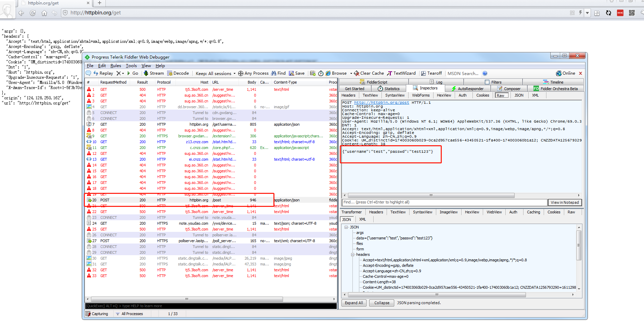644x336 pixels.
Task: Select the response Transformer tab
Action: pyautogui.click(x=351, y=212)
